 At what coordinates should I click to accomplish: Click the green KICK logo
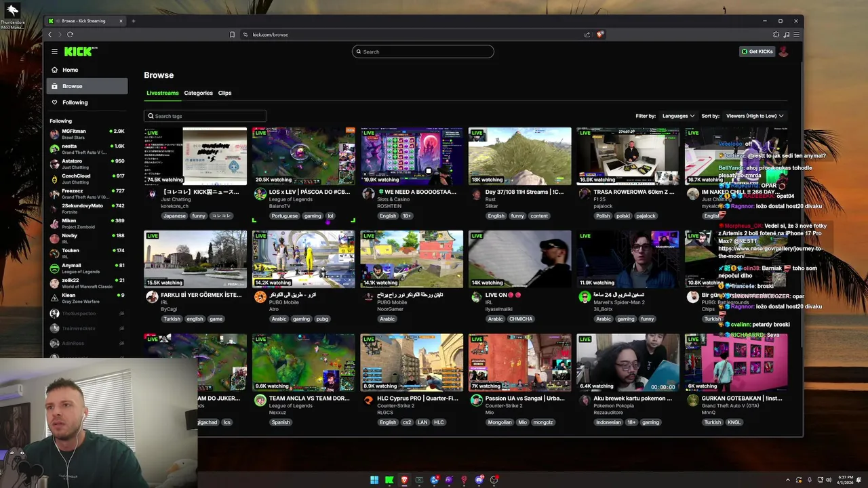point(81,52)
